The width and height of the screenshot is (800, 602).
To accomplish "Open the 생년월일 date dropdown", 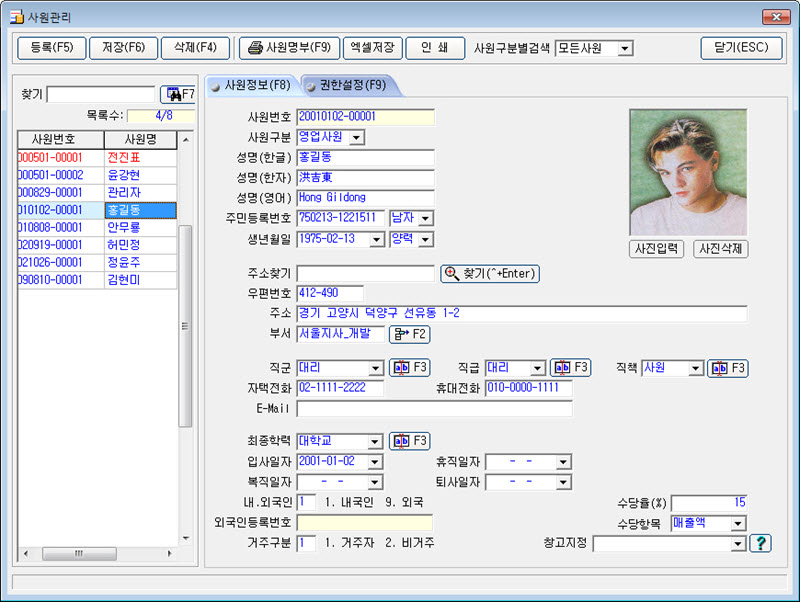I will click(x=377, y=240).
